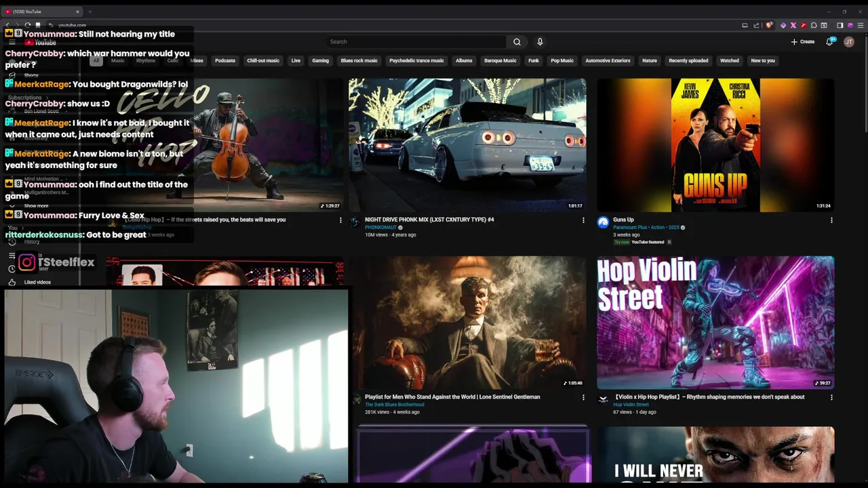Toggle the browser sidebar panel

840,25
